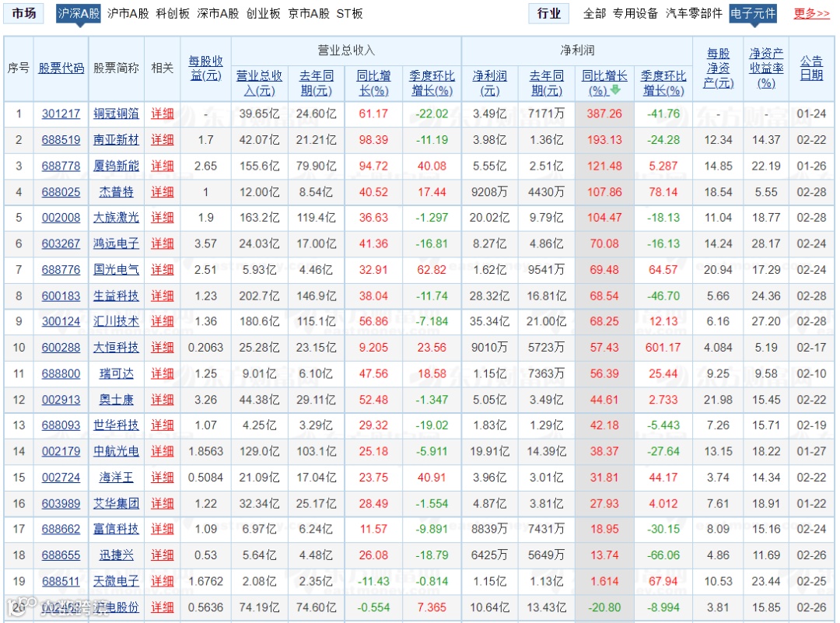Open 海洋王 stock name link
The image size is (840, 623).
116,478
